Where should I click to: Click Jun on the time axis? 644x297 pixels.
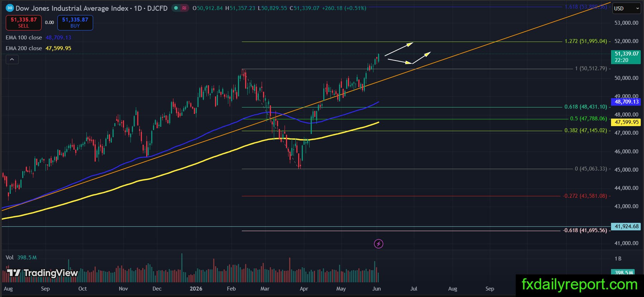(x=377, y=289)
